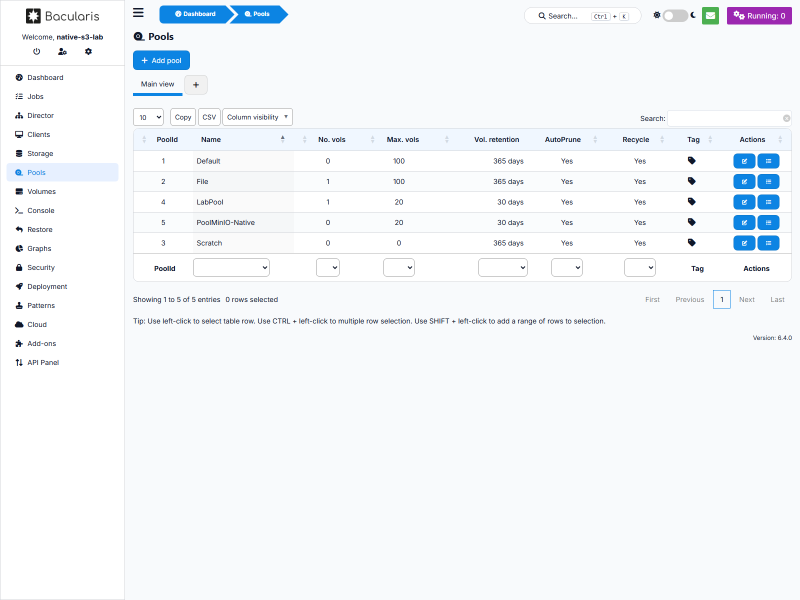The image size is (800, 600).
Task: Click the tag icon for LabPool
Action: [691, 202]
